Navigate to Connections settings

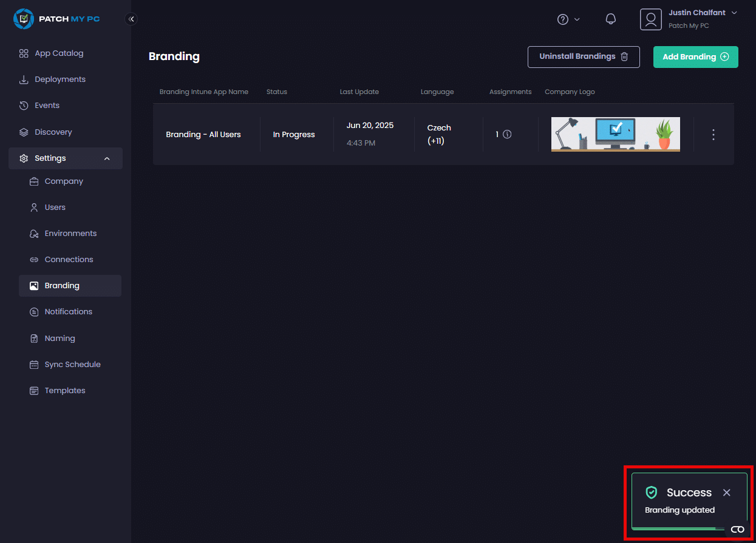[x=69, y=260]
